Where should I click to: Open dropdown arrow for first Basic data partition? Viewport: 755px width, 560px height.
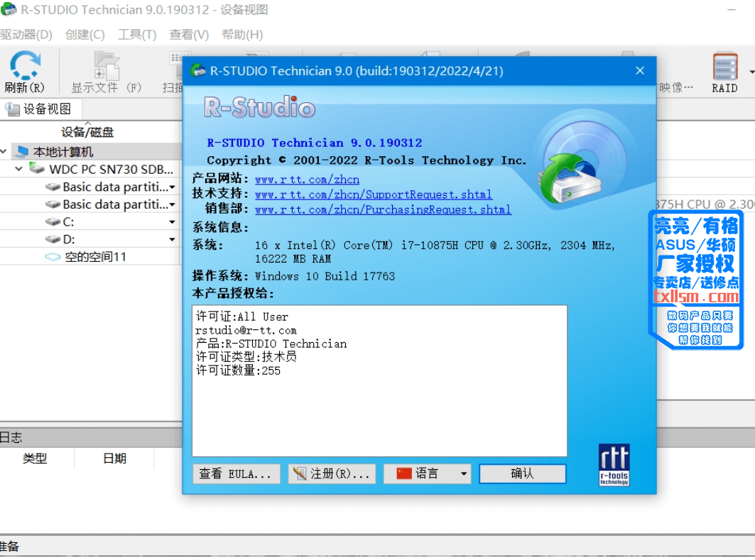172,187
